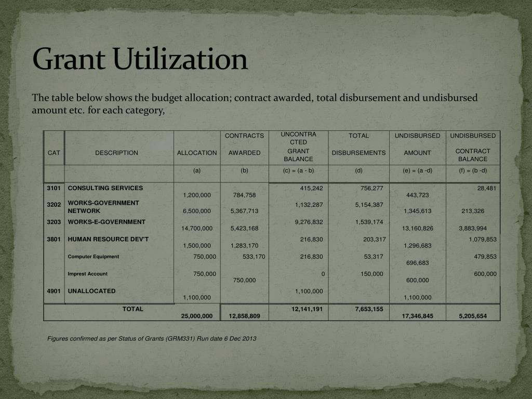The image size is (532, 399).
Task: Click the 'UNCONTRACTED GRANT BALANCE' header
Action: 298,147
